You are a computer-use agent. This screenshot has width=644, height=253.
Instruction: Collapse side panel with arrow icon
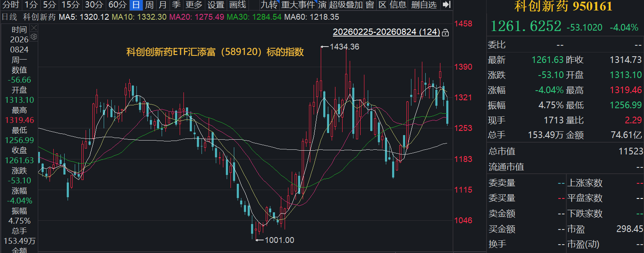coord(447,5)
